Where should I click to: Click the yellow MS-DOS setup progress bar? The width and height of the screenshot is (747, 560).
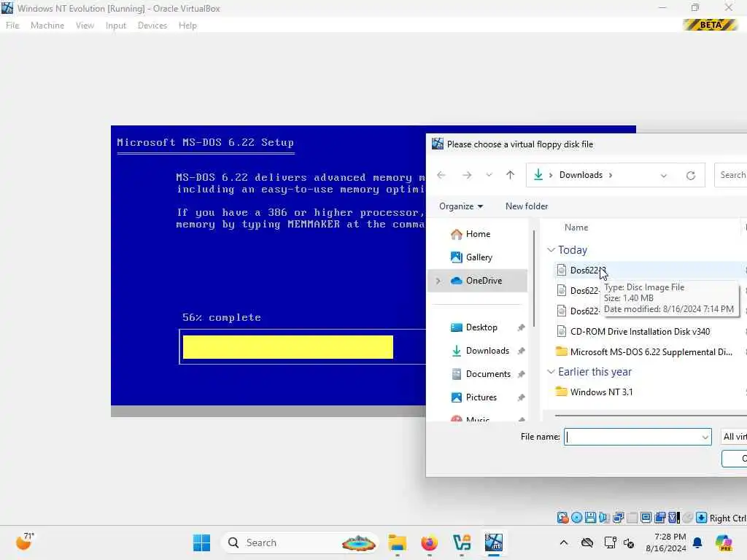pyautogui.click(x=287, y=347)
